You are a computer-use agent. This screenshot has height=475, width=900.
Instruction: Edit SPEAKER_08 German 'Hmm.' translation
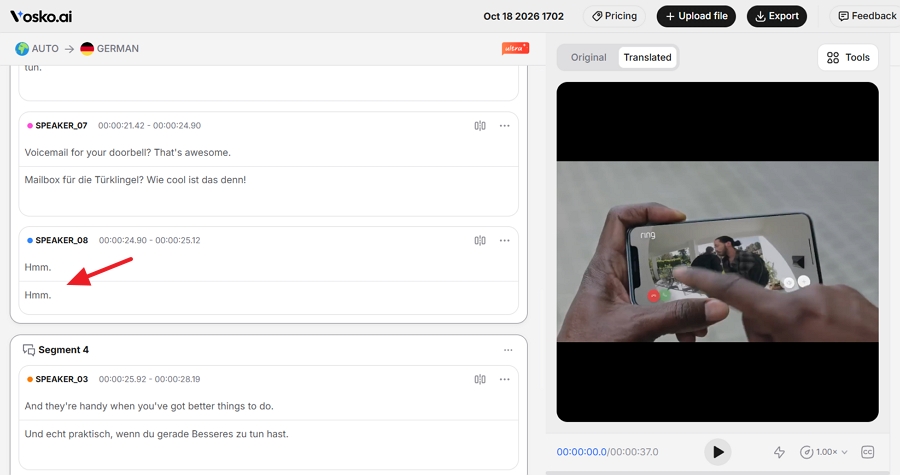click(38, 295)
